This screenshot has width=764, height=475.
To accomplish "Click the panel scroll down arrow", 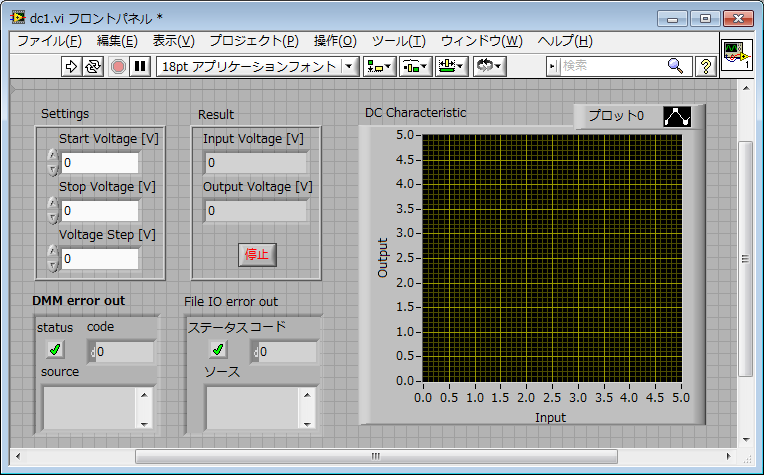I will tap(746, 439).
